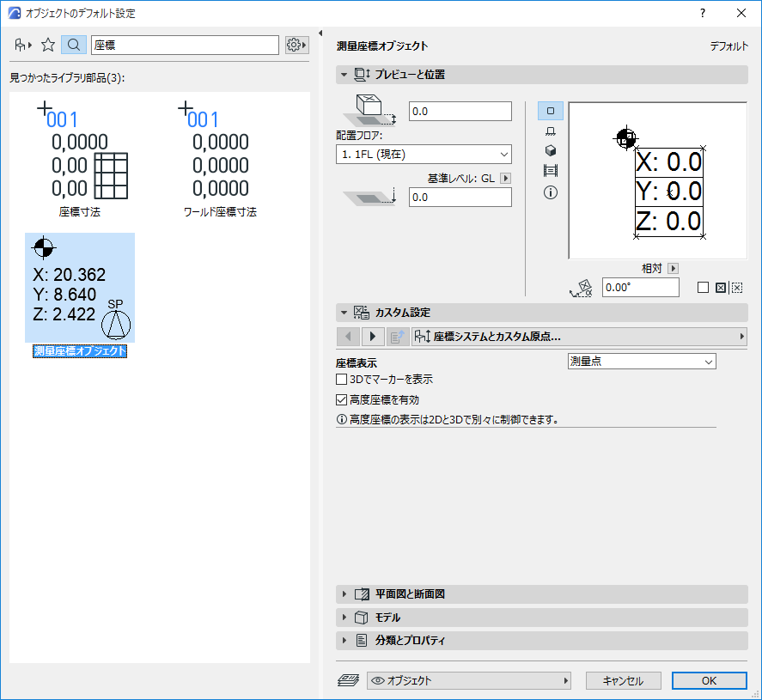Toggle the mirrored placement checkbox beside angle input
The height and width of the screenshot is (700, 762).
click(x=704, y=288)
